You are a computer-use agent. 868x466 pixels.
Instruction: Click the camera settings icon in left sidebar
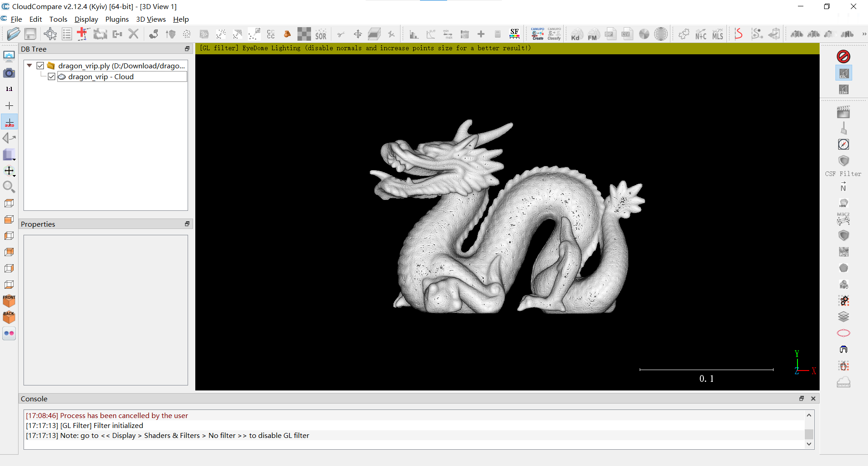(9, 73)
